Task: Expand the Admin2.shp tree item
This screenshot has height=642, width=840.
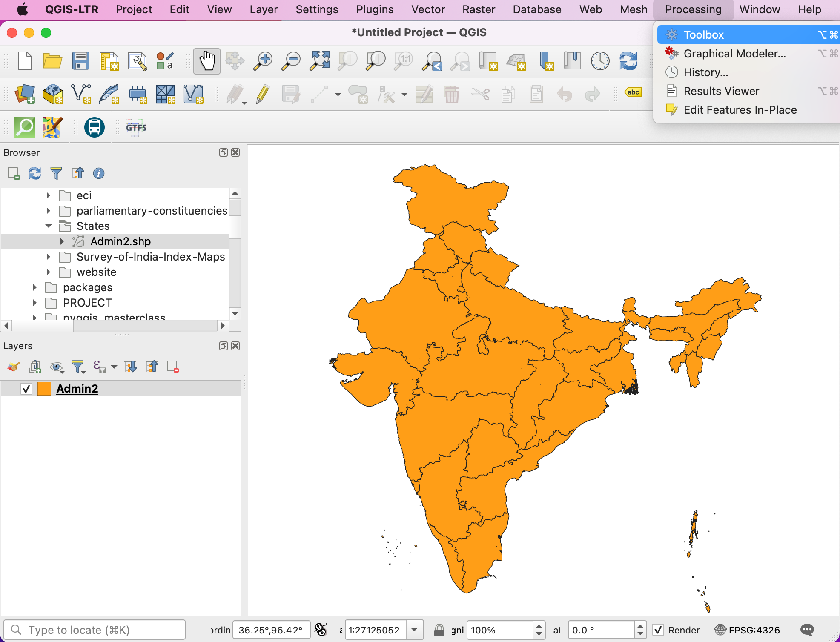Action: click(62, 241)
